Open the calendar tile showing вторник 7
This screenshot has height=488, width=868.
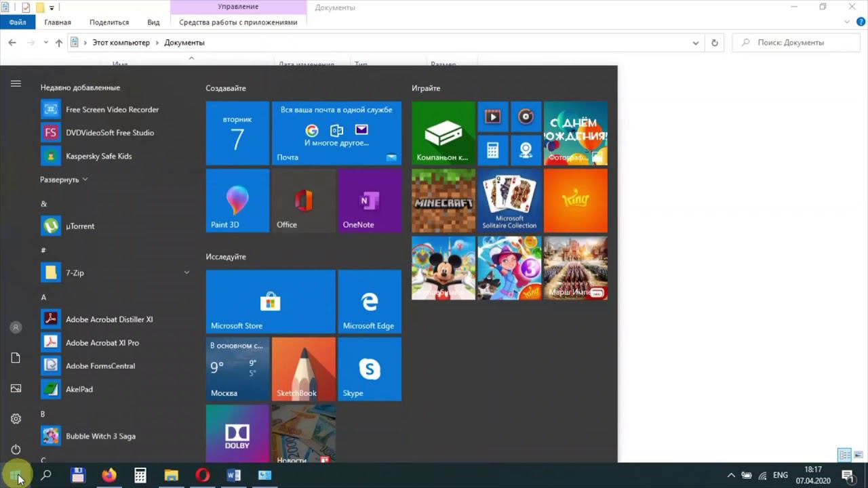(x=237, y=134)
